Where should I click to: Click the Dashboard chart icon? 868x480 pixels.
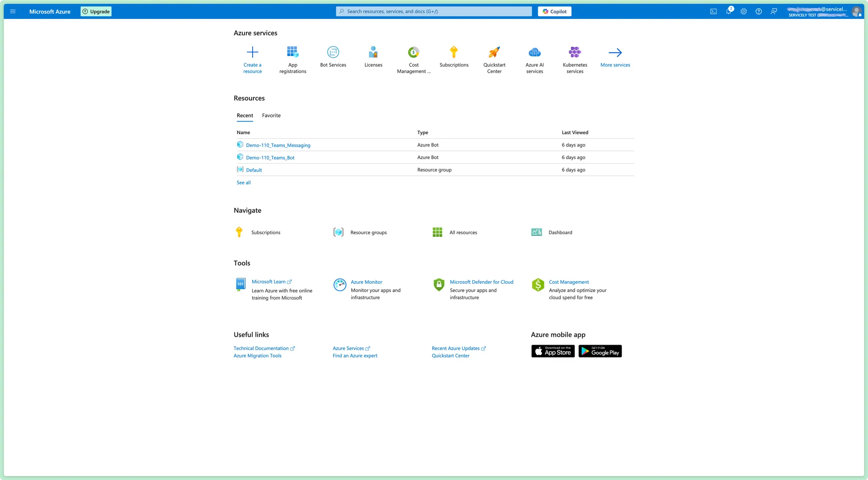[x=537, y=232]
